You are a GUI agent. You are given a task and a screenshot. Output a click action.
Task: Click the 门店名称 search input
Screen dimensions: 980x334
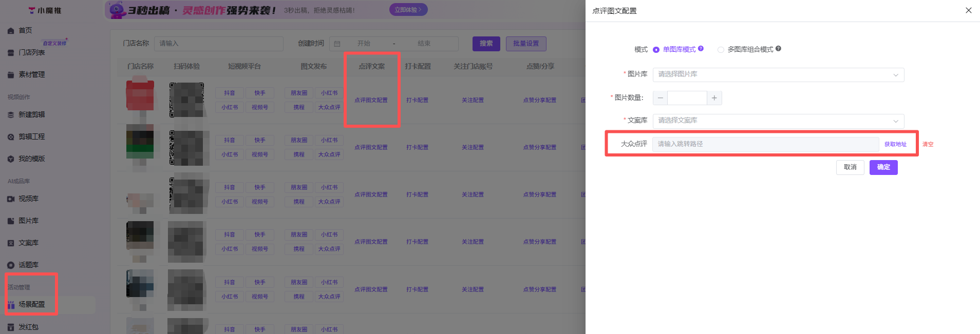point(219,44)
